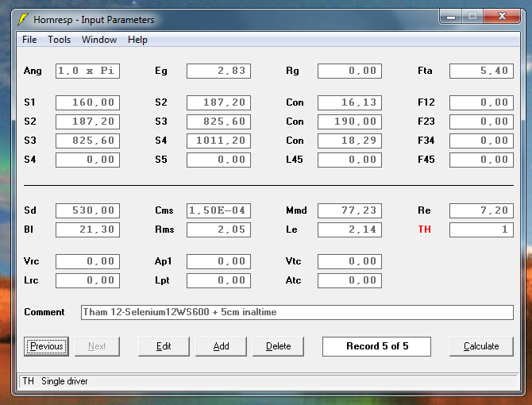Click the Record 5 of 5 indicator
532x405 pixels.
click(376, 346)
